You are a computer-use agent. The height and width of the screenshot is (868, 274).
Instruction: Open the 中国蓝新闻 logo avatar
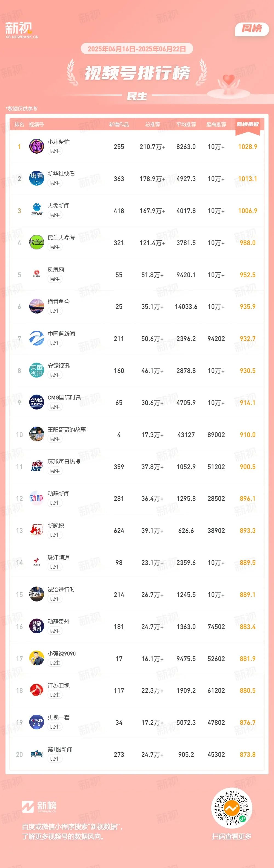[36, 338]
